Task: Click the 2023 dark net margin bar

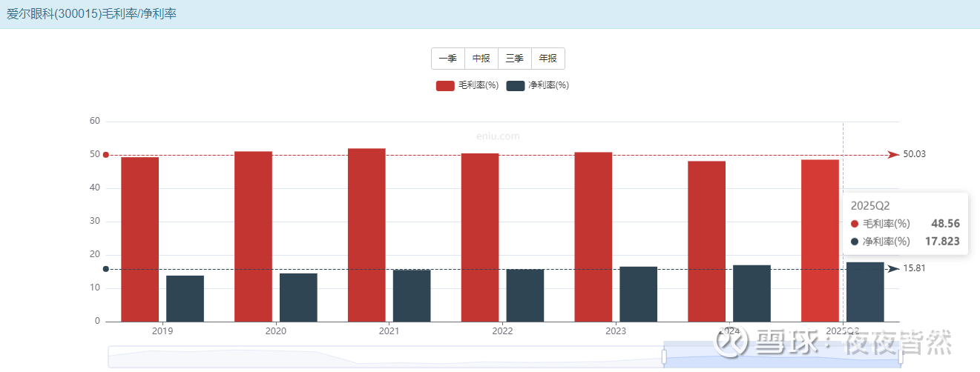Action: pos(639,294)
